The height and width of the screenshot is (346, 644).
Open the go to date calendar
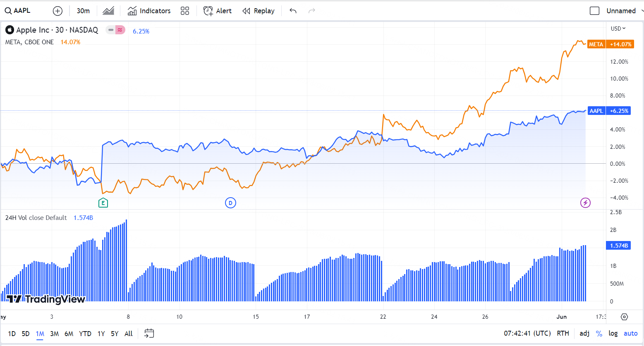[149, 334]
